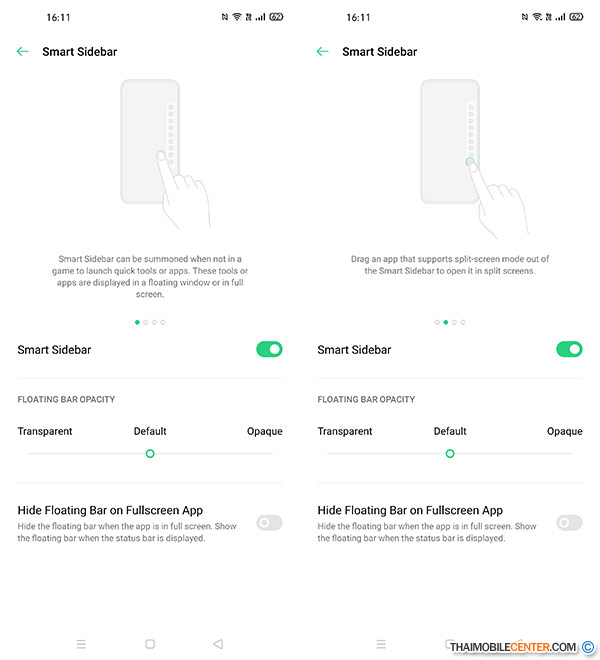The height and width of the screenshot is (660, 600).
Task: Select the second page dot on left screen
Action: 146,322
